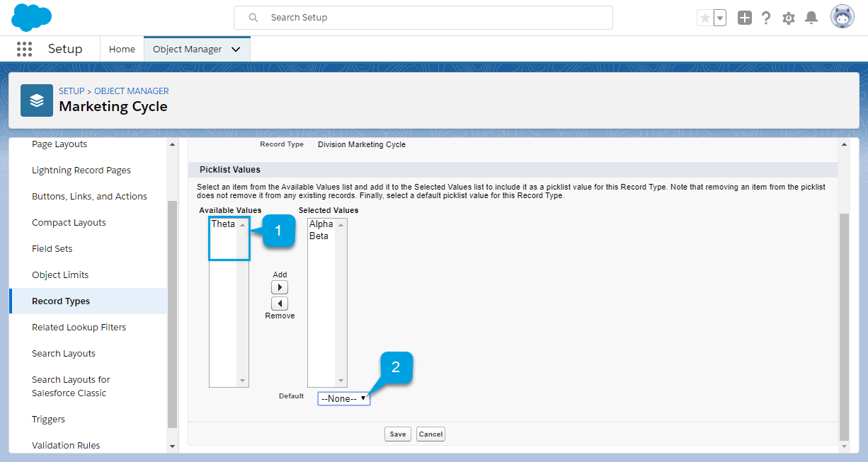The height and width of the screenshot is (462, 868).
Task: Click the Salesforce cloud logo
Action: pos(32,17)
